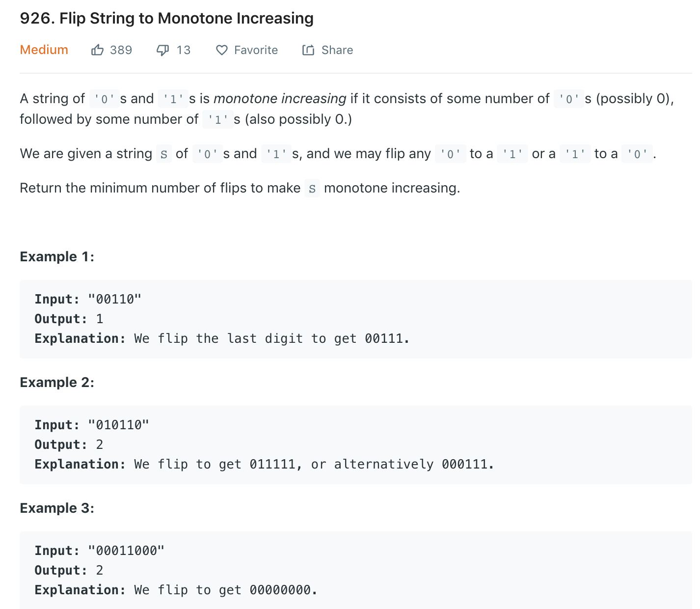Screen dimensions: 700x609
Task: Click the Favorite text label
Action: click(256, 50)
